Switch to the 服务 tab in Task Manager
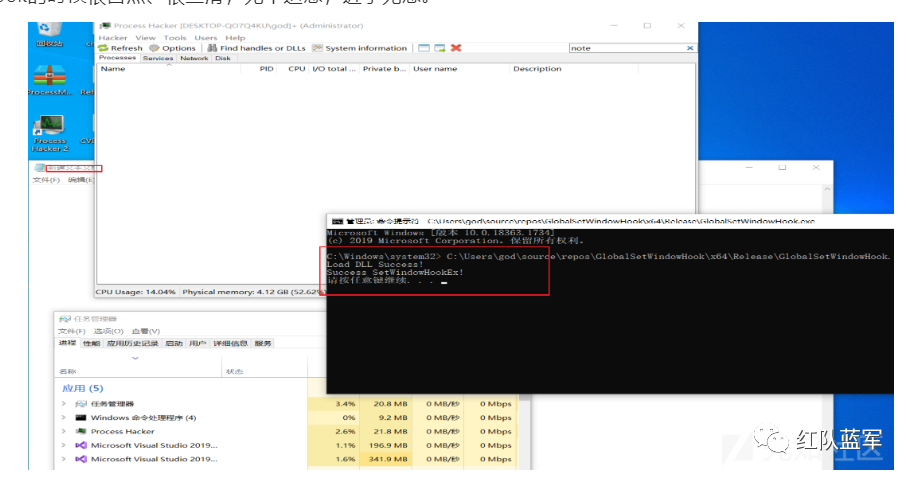Viewport: 913px width, 480px height. (263, 344)
